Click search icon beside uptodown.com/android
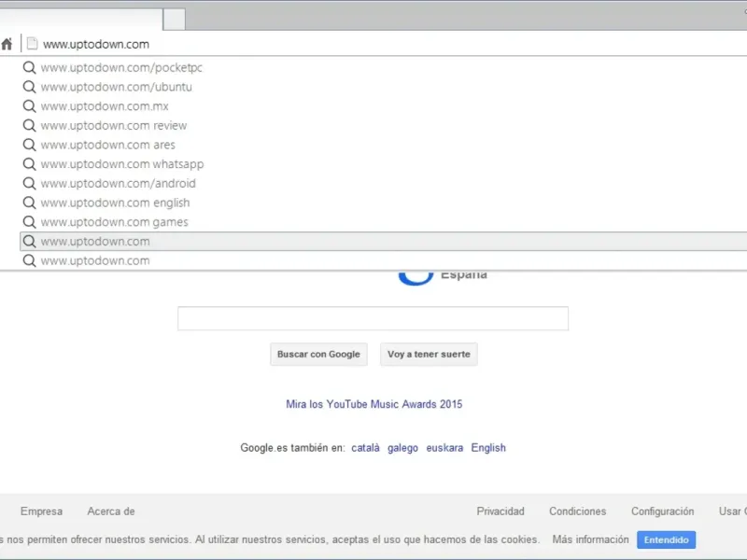The height and width of the screenshot is (560, 747). 30,183
